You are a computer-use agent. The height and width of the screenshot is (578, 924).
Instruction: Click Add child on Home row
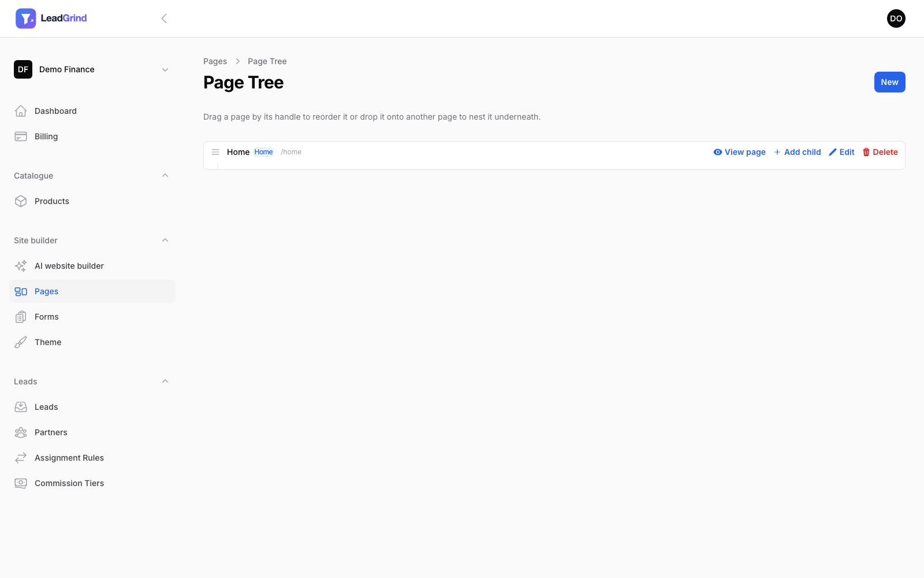coord(797,152)
